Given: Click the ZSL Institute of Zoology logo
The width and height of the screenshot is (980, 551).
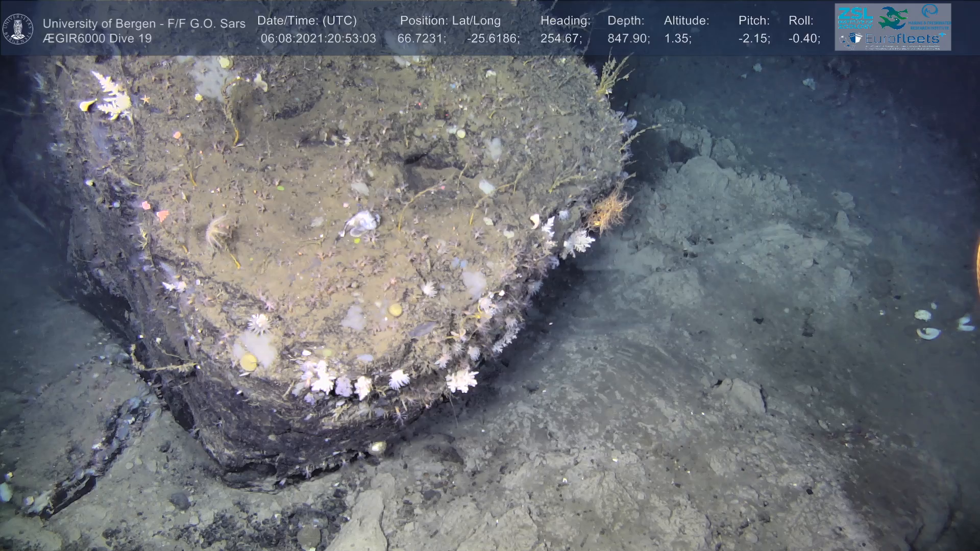Looking at the screenshot, I should 854,18.
